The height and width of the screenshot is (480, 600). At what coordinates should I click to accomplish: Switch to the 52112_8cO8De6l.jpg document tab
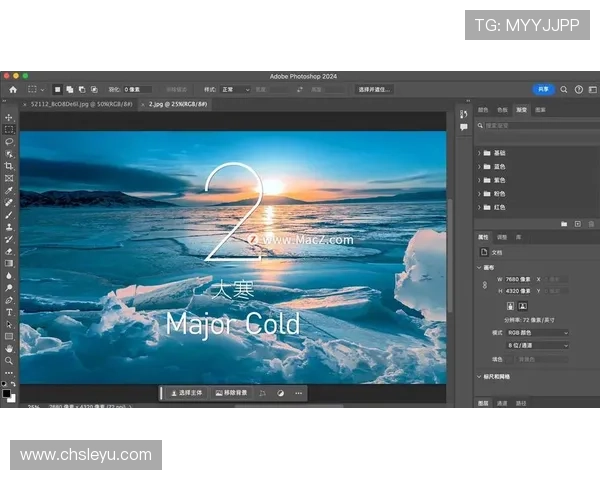[x=78, y=104]
